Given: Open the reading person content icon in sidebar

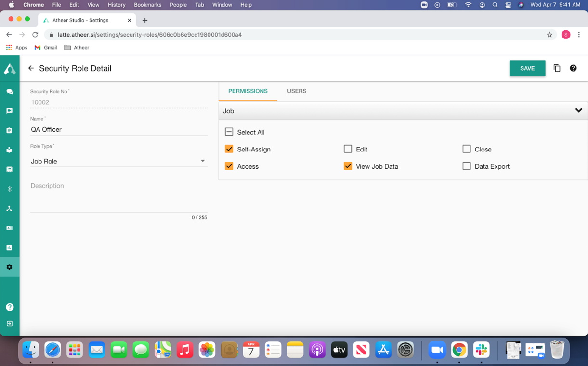Looking at the screenshot, I should coord(10,150).
